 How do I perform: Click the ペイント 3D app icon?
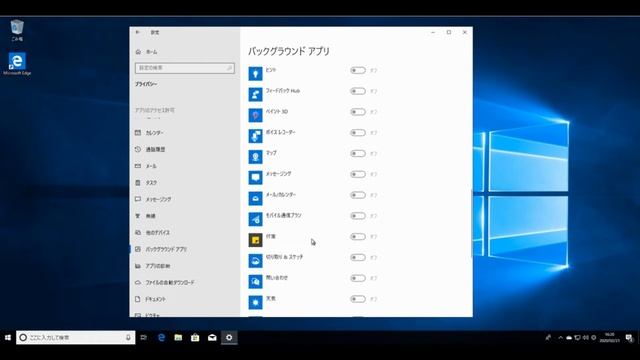point(256,116)
